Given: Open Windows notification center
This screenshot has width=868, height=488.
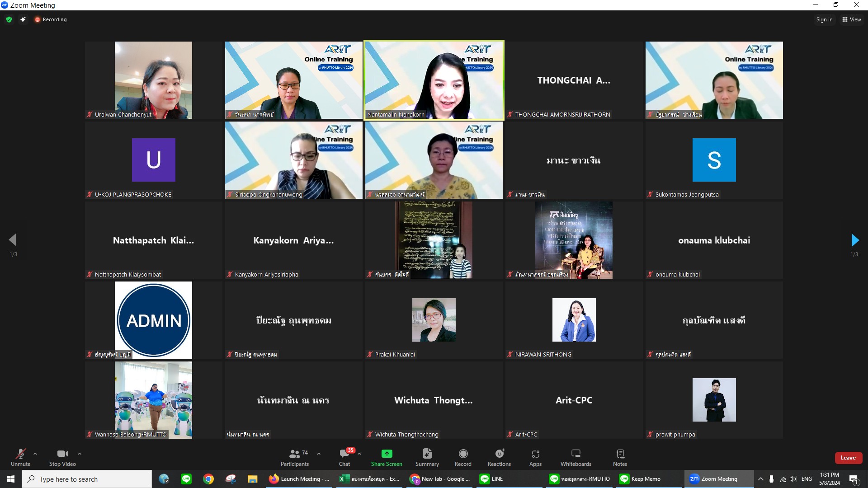Looking at the screenshot, I should [x=854, y=479].
